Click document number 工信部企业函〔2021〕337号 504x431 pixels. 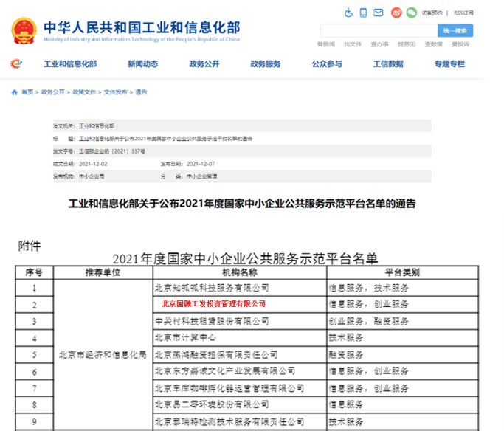click(112, 151)
